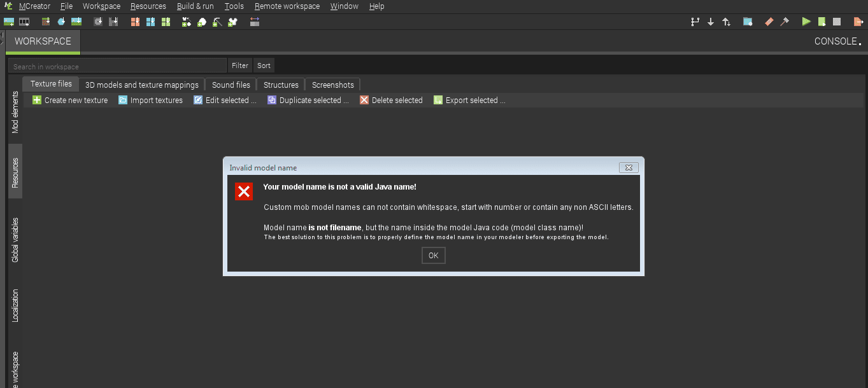Viewport: 868px width, 388px height.
Task: Click the pickaxe tool pack maker icon
Action: tap(217, 22)
